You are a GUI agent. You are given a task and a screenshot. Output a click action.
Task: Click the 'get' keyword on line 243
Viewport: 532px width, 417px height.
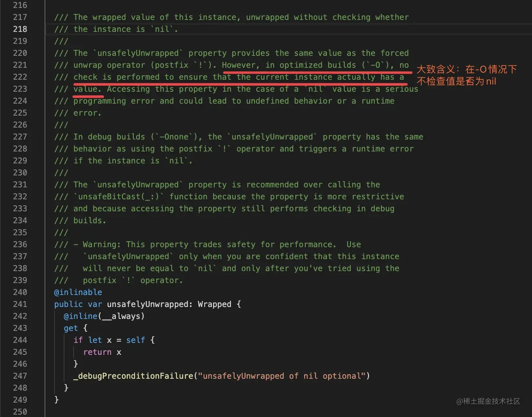71,328
